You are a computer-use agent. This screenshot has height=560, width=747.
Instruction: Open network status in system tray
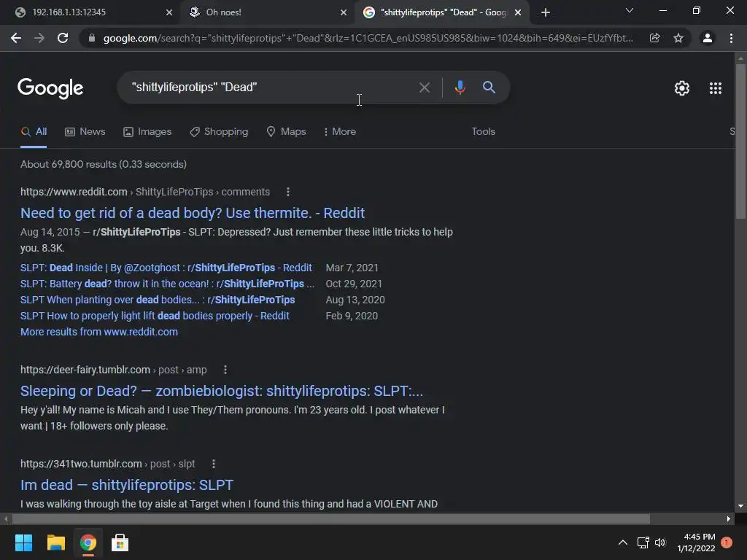(643, 542)
